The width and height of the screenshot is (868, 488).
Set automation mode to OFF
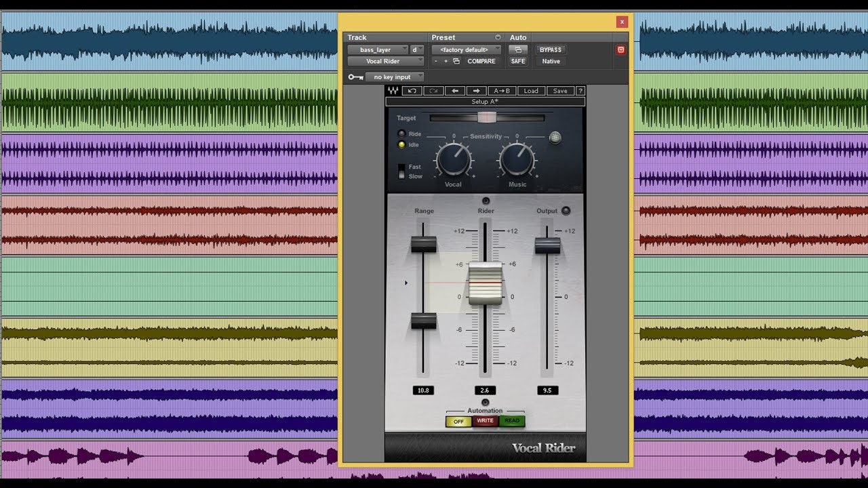click(x=458, y=422)
